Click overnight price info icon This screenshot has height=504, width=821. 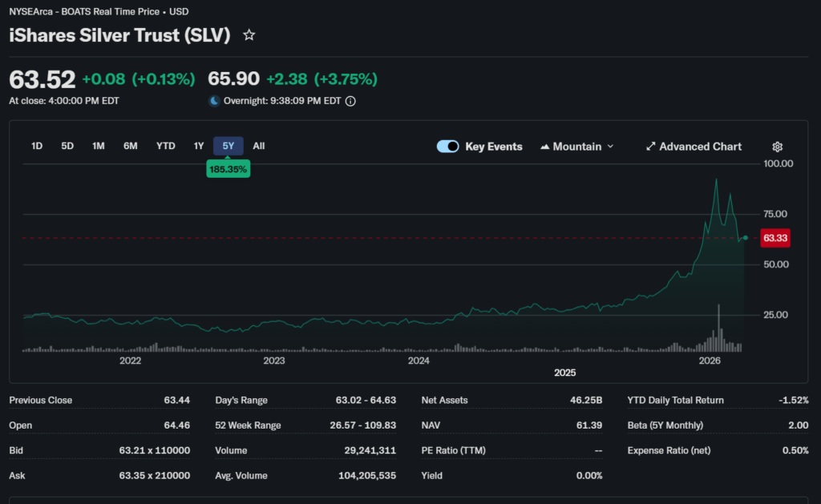350,101
